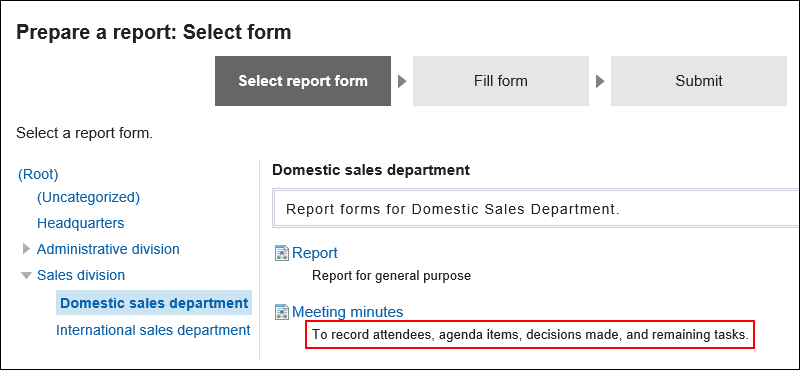This screenshot has height=370, width=800.
Task: Open the Headquarters category
Action: (x=81, y=224)
